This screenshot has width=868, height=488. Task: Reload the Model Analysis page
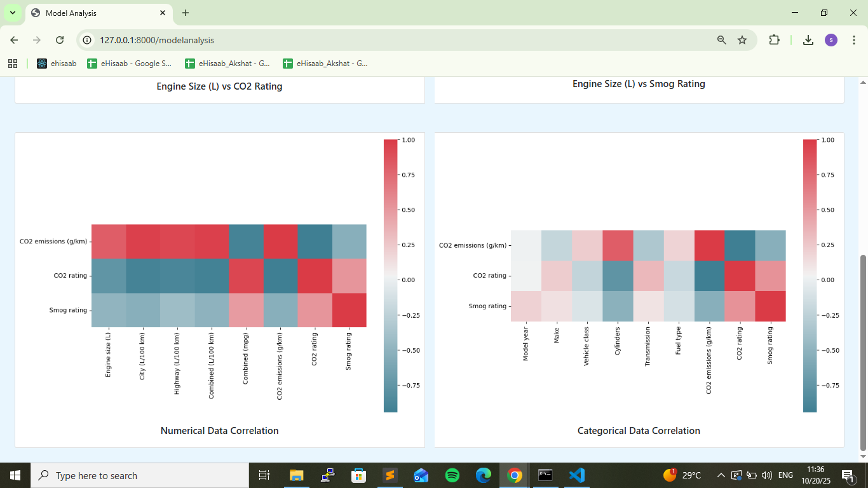(x=60, y=40)
